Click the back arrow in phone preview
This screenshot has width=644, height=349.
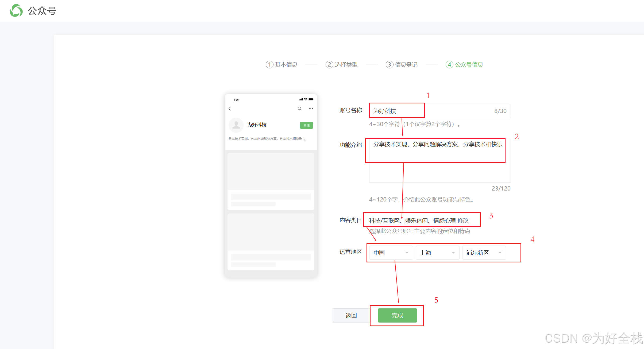230,108
